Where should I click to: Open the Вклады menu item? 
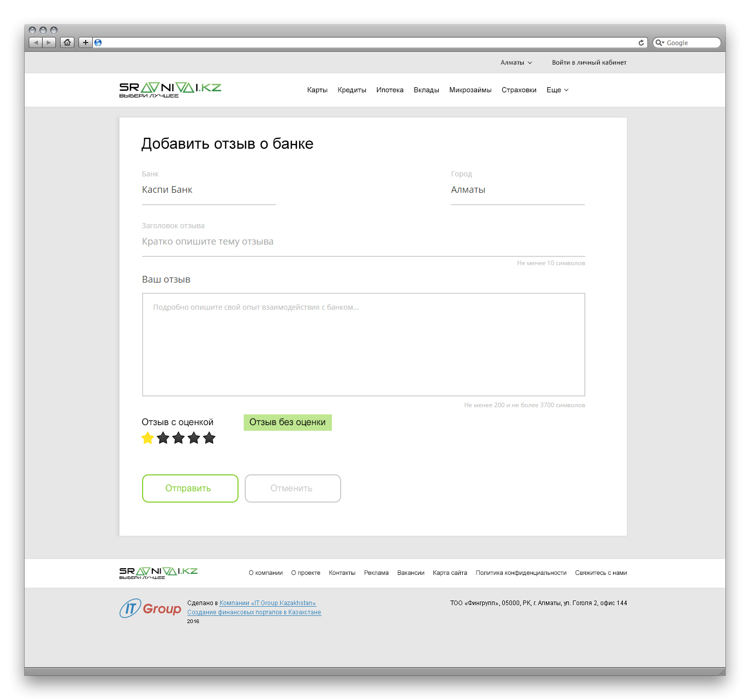coord(426,90)
